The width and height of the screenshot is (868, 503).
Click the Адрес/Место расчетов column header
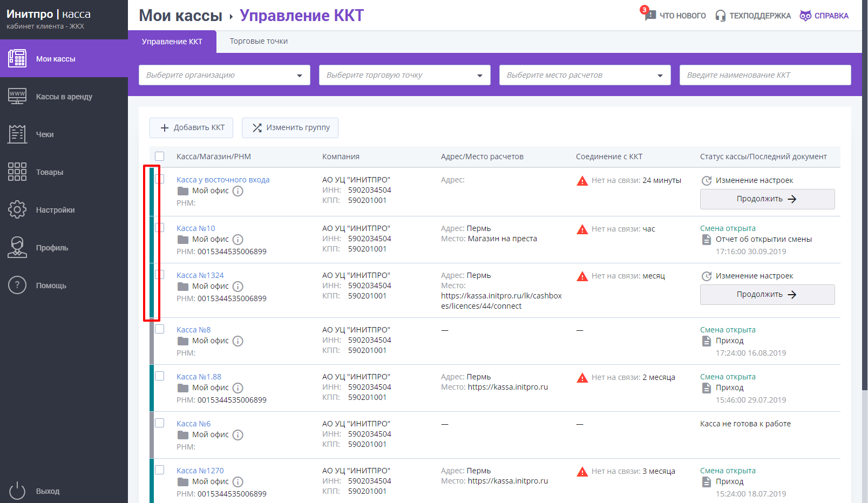[482, 157]
